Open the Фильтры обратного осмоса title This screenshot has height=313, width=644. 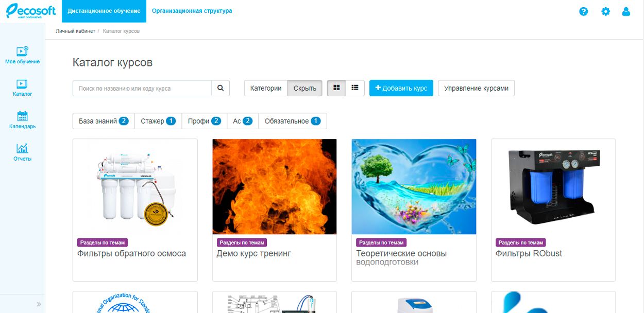click(131, 253)
